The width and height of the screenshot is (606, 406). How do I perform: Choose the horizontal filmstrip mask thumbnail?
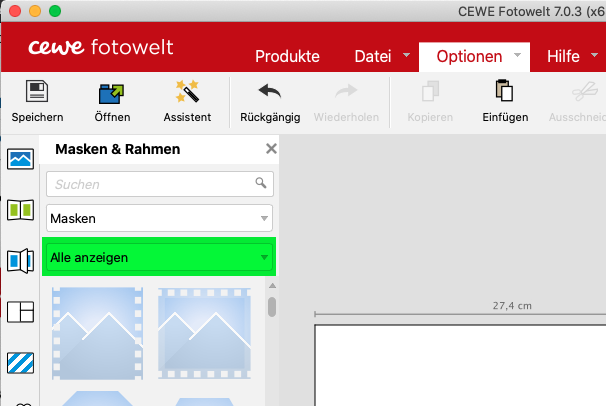[204, 333]
